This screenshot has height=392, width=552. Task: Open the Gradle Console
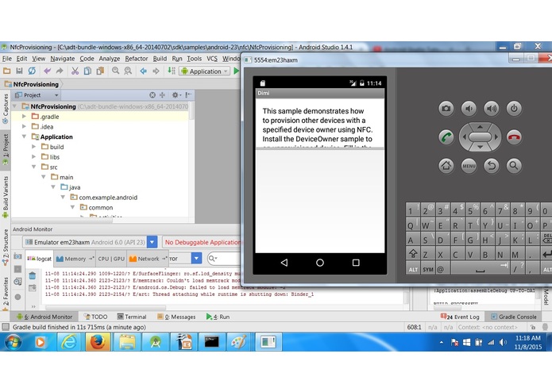click(x=514, y=317)
